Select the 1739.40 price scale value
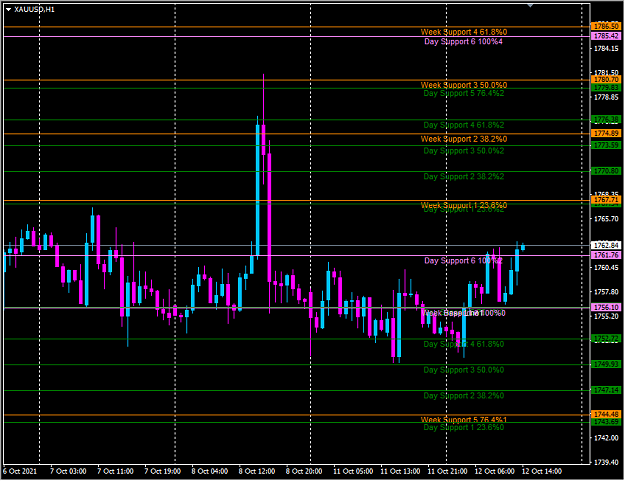Screen dimensions: 625x481 point(606,462)
